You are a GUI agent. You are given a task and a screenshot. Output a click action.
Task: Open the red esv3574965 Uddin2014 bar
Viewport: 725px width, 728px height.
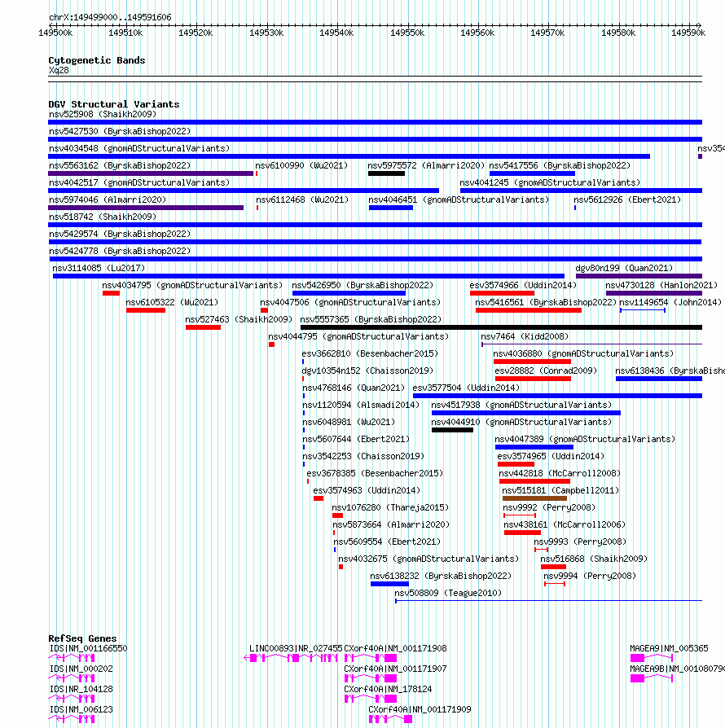(x=516, y=465)
